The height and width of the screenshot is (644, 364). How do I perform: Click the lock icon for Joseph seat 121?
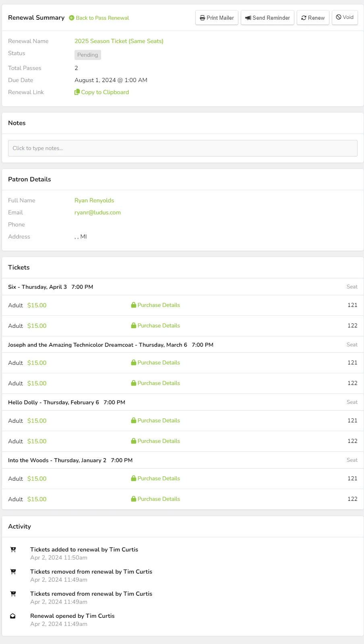point(133,362)
